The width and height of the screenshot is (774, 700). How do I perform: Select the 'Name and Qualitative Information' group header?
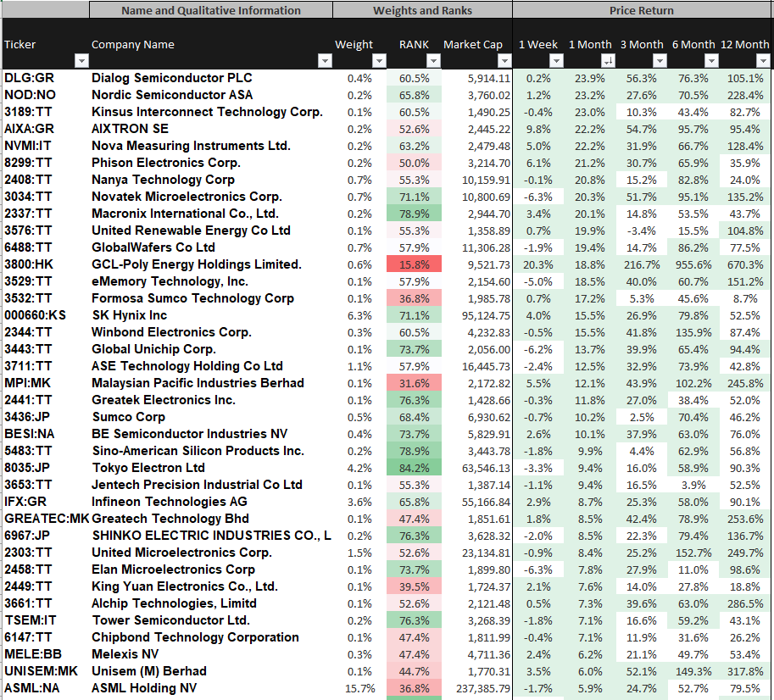pyautogui.click(x=211, y=10)
